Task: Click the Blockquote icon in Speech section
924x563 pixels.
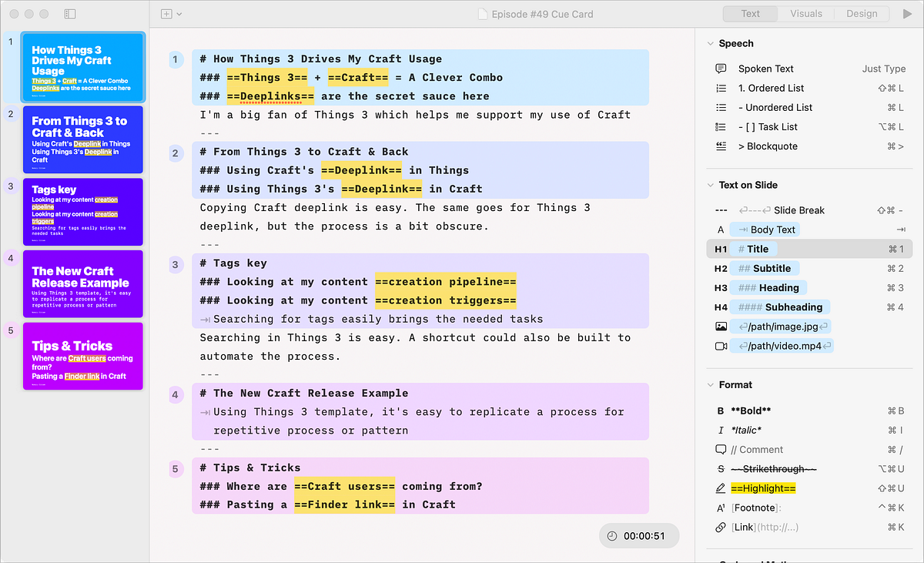Action: pos(720,146)
